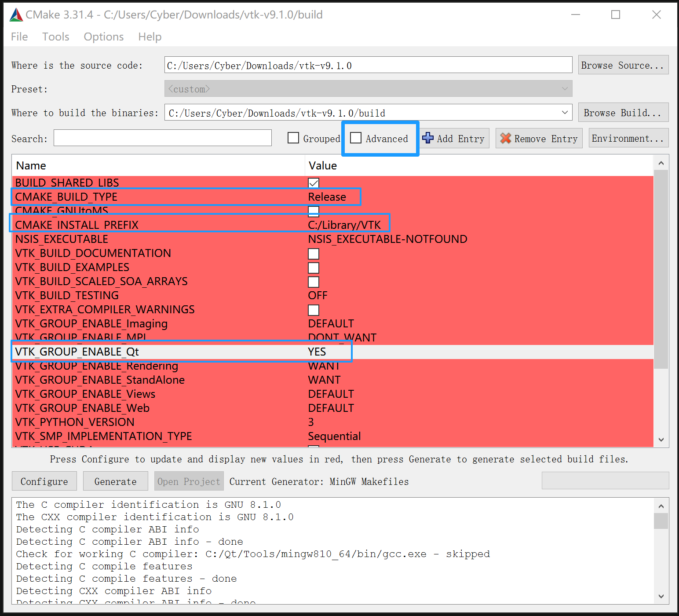Enable VTK_BUILD_EXAMPLES checkbox
Image resolution: width=679 pixels, height=616 pixels.
314,268
